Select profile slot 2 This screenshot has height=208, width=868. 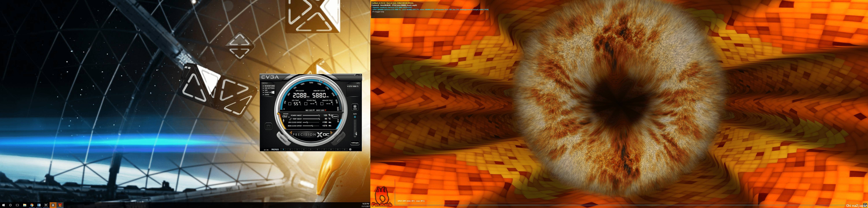coord(290,149)
